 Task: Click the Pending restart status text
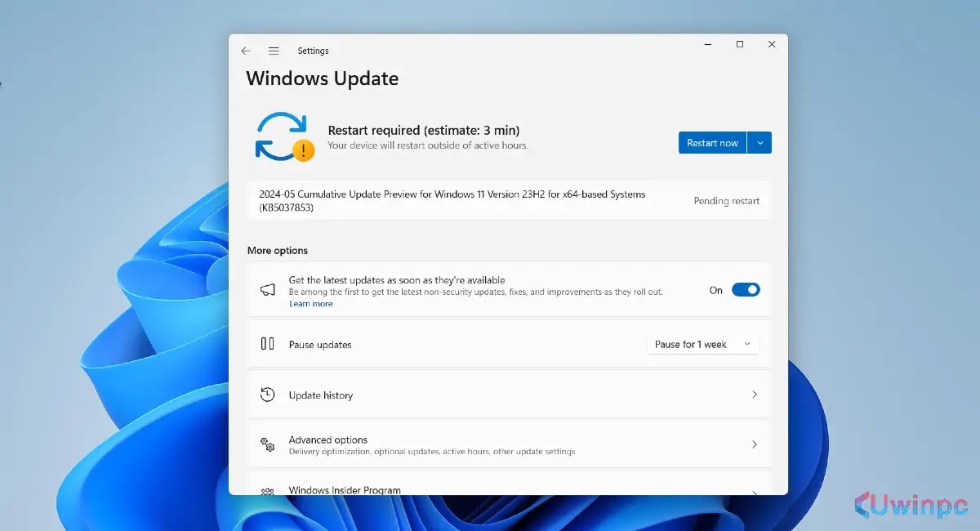[727, 201]
